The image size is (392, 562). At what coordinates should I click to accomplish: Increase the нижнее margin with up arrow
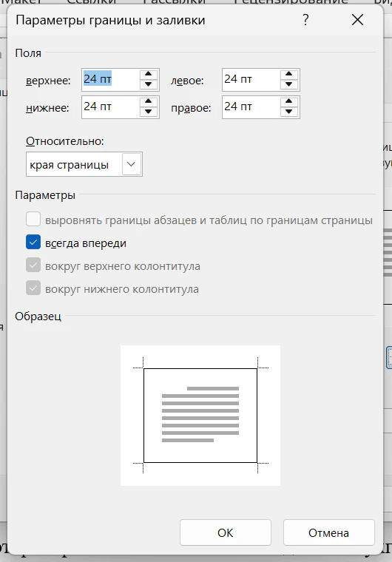149,102
